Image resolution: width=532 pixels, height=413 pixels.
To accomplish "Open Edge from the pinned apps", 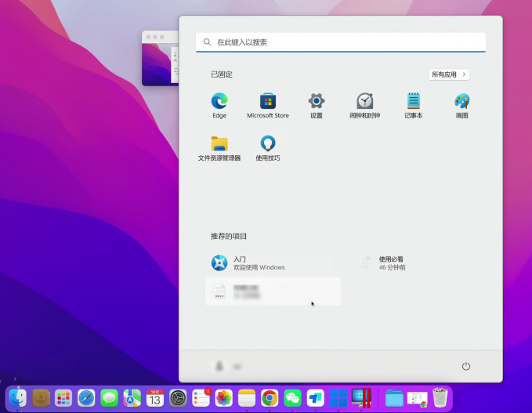I will [219, 105].
